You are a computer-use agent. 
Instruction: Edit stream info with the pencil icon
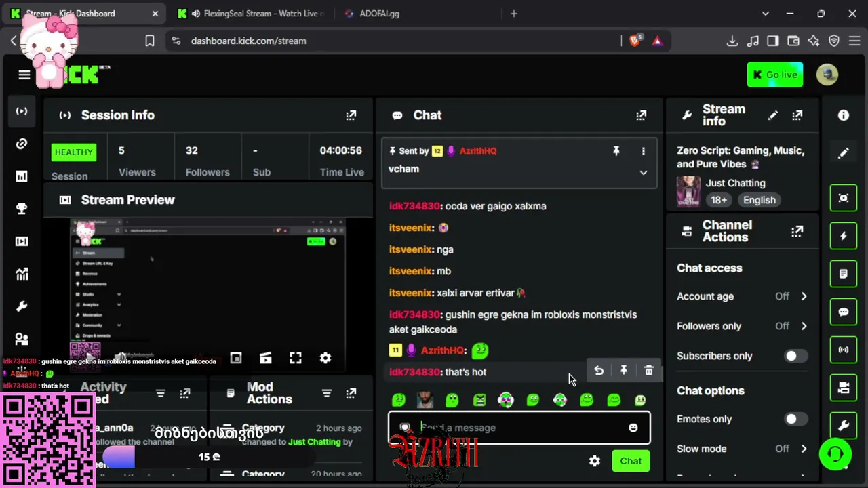[772, 115]
